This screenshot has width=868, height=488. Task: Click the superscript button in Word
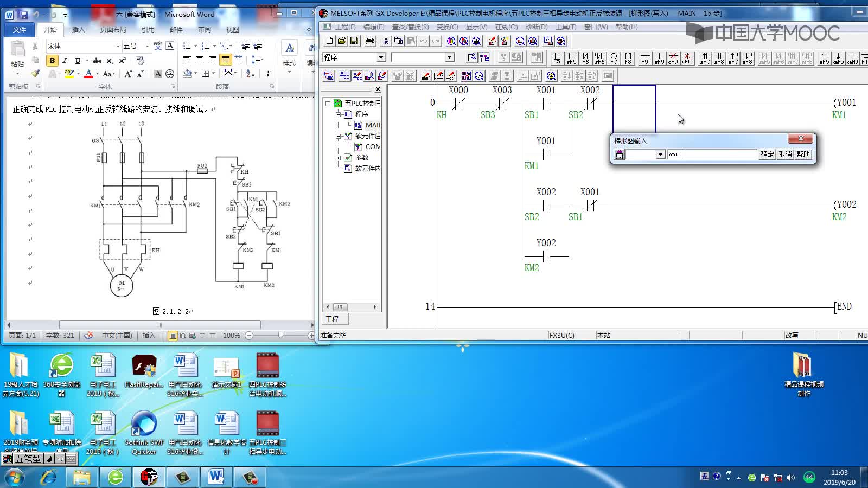tap(122, 60)
